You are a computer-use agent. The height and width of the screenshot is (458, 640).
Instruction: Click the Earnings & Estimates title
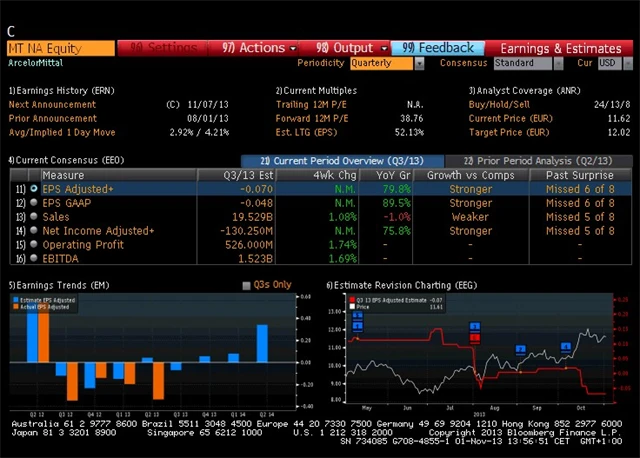click(x=561, y=49)
